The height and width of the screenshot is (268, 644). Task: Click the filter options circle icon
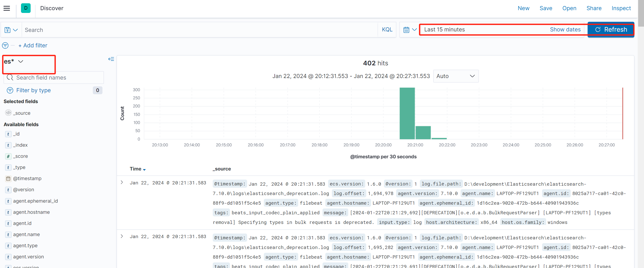(5, 46)
